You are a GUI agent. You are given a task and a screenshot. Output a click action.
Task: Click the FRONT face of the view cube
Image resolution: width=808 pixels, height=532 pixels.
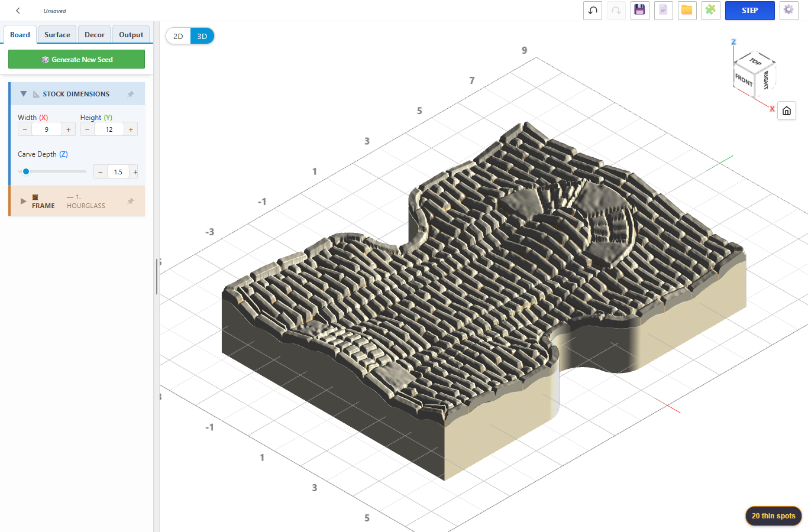[x=744, y=79]
